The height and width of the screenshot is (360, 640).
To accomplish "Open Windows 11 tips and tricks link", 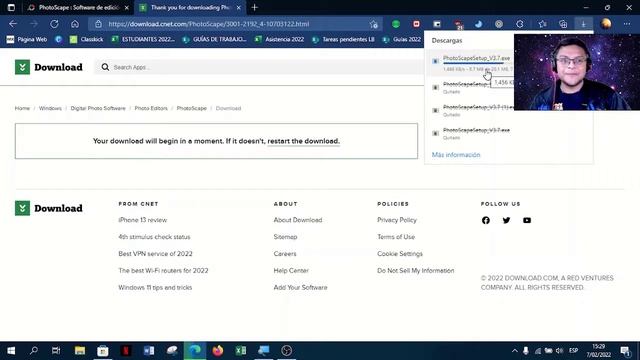I will pyautogui.click(x=155, y=287).
